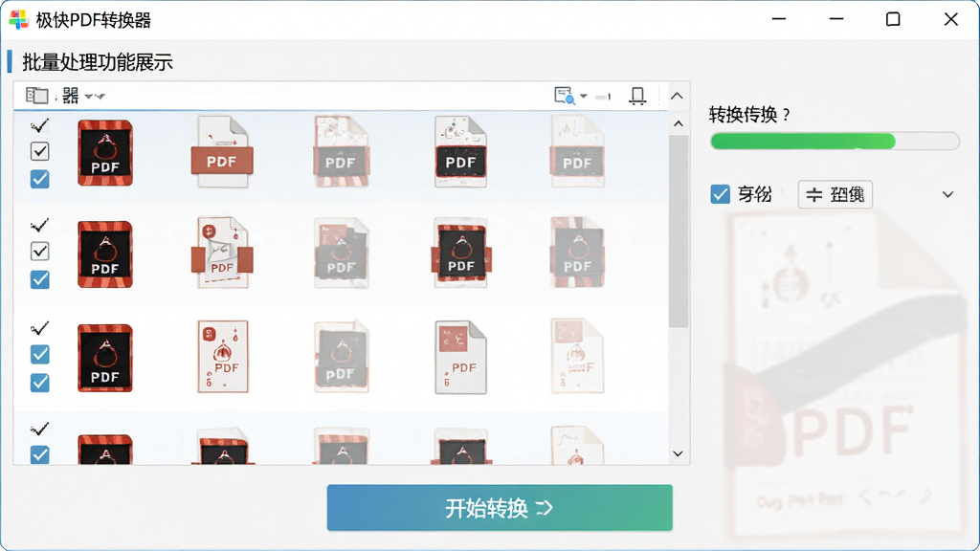This screenshot has width=980, height=551.
Task: Click the green conversion progress bar
Action: [x=835, y=142]
